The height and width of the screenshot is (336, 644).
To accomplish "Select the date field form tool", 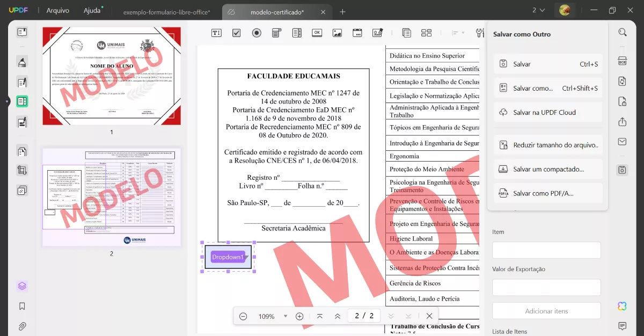I will click(357, 33).
